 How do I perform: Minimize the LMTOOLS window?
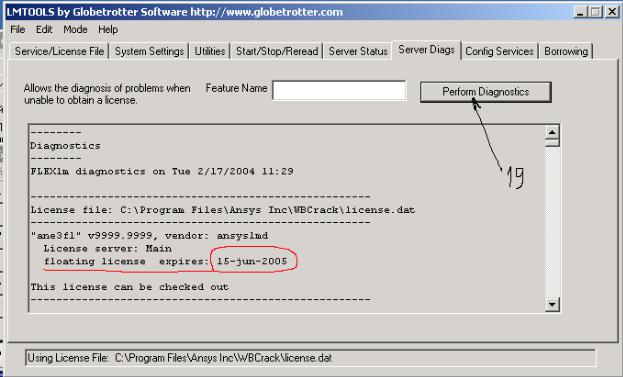pyautogui.click(x=580, y=12)
